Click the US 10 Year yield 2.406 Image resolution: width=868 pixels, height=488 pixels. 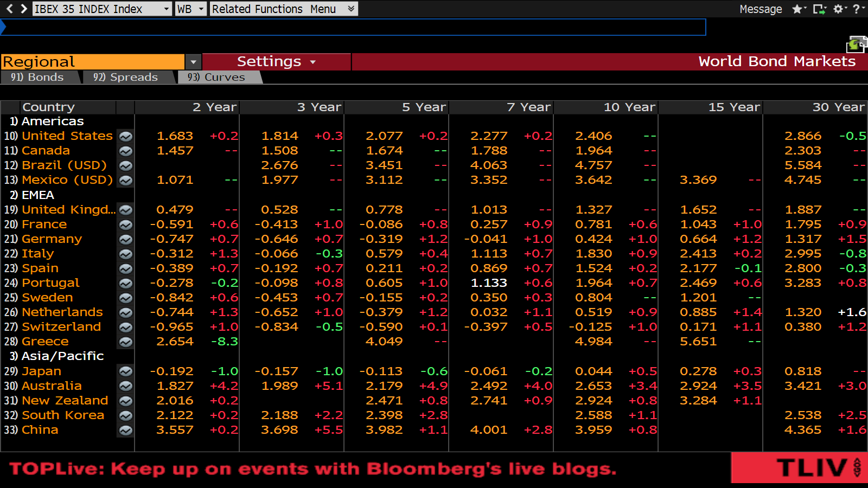pyautogui.click(x=593, y=136)
